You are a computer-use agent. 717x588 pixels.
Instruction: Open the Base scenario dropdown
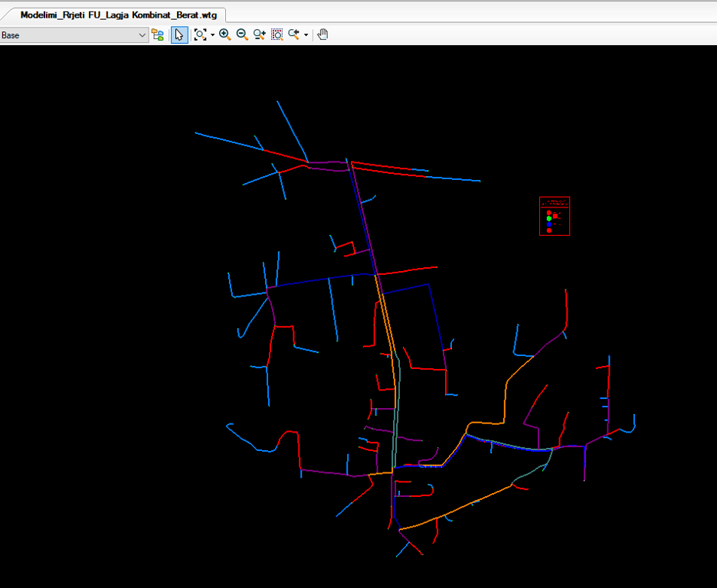coord(74,35)
